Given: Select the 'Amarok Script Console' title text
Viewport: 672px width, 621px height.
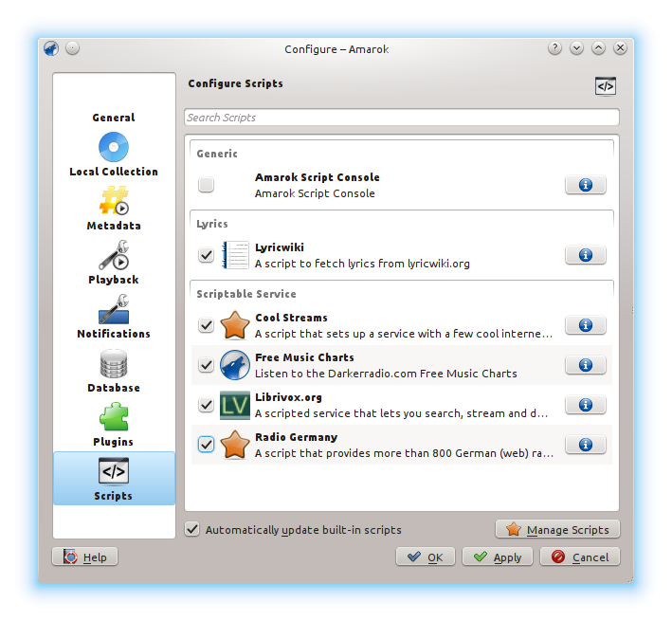Looking at the screenshot, I should pyautogui.click(x=318, y=177).
